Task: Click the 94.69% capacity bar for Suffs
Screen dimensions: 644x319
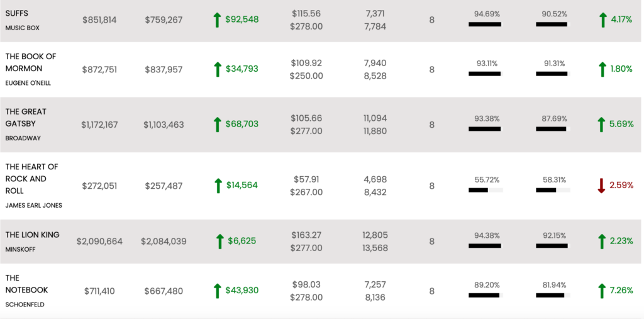Action: 486,25
